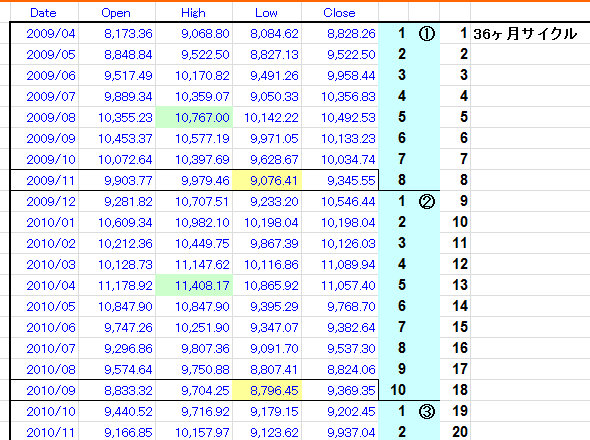Select the Open column header
This screenshot has height=440, width=590.
tap(116, 13)
